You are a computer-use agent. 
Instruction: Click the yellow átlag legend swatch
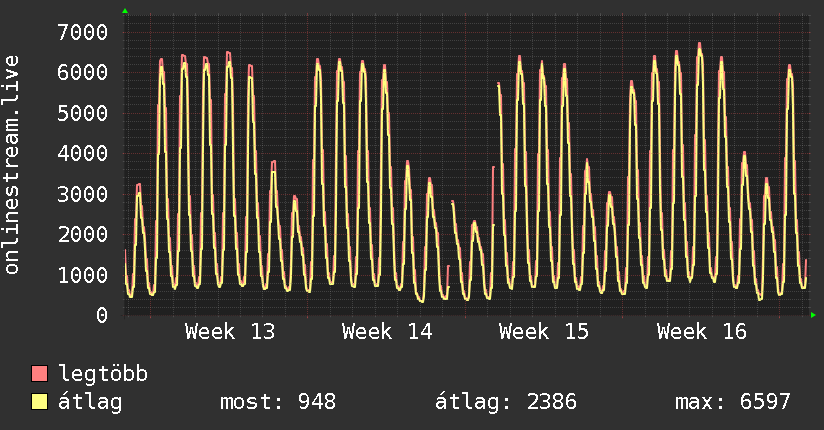pos(39,402)
